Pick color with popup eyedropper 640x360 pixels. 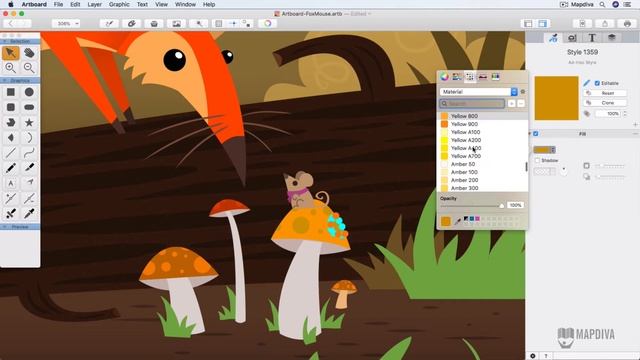[x=458, y=221]
